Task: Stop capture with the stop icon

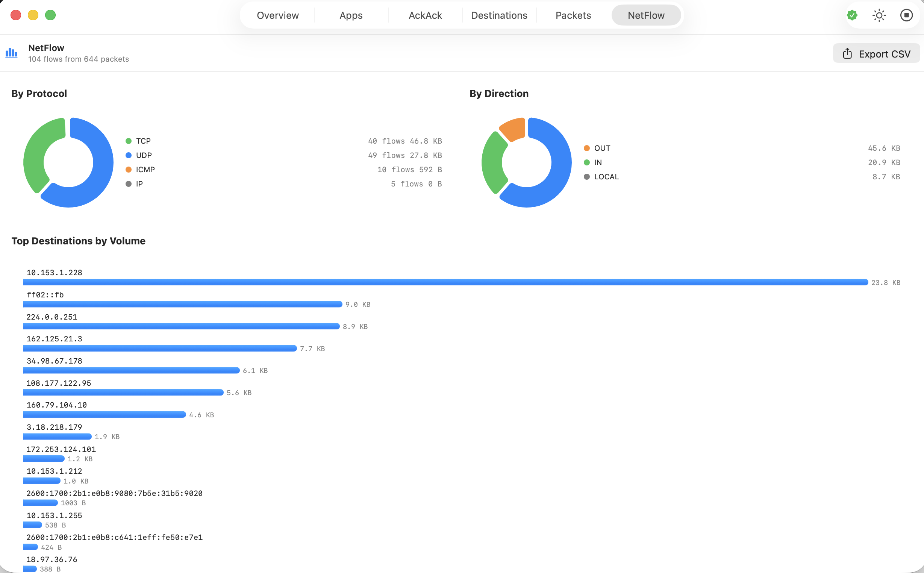Action: pos(906,15)
